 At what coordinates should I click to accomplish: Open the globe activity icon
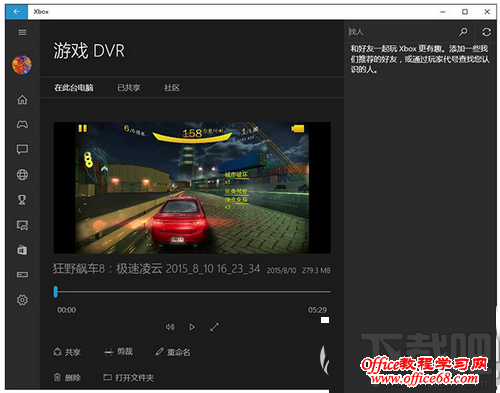(x=22, y=174)
